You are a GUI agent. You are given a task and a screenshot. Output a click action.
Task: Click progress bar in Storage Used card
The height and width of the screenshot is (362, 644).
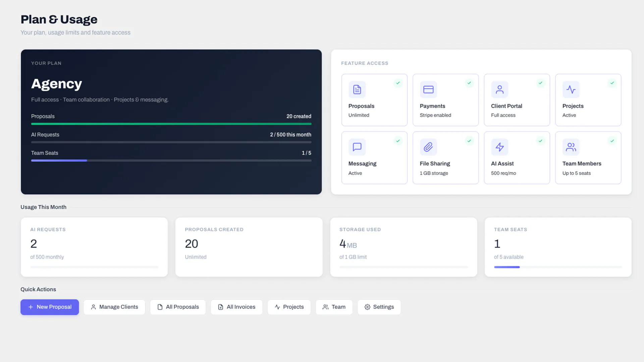coord(404,267)
